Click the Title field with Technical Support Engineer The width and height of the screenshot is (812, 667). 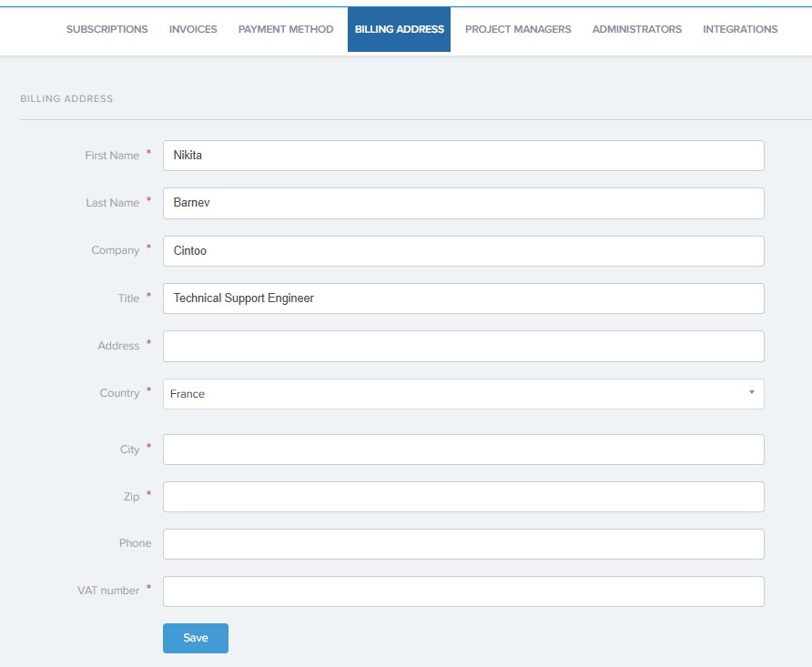[x=463, y=298]
